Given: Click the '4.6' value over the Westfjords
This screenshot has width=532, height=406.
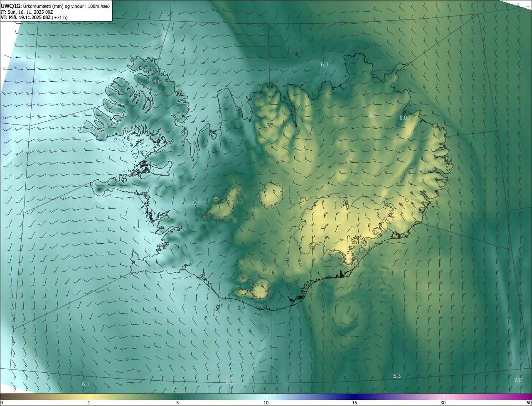Looking at the screenshot, I should click(157, 82).
